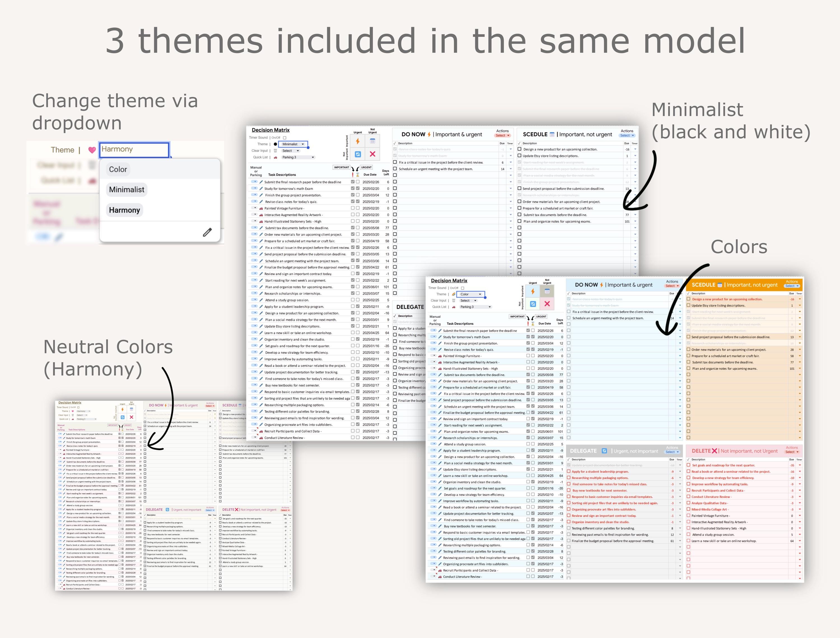Open the Parking 3 quick list dropdown in Minimalist sheet
The width and height of the screenshot is (840, 638).
[x=298, y=157]
